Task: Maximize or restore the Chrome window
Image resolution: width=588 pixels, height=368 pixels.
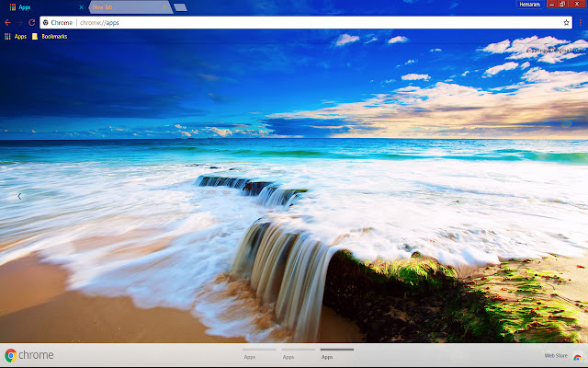Action: 561,4
